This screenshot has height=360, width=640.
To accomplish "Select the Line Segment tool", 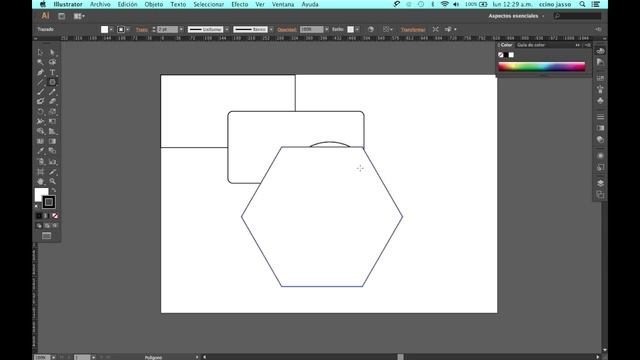I will point(40,82).
